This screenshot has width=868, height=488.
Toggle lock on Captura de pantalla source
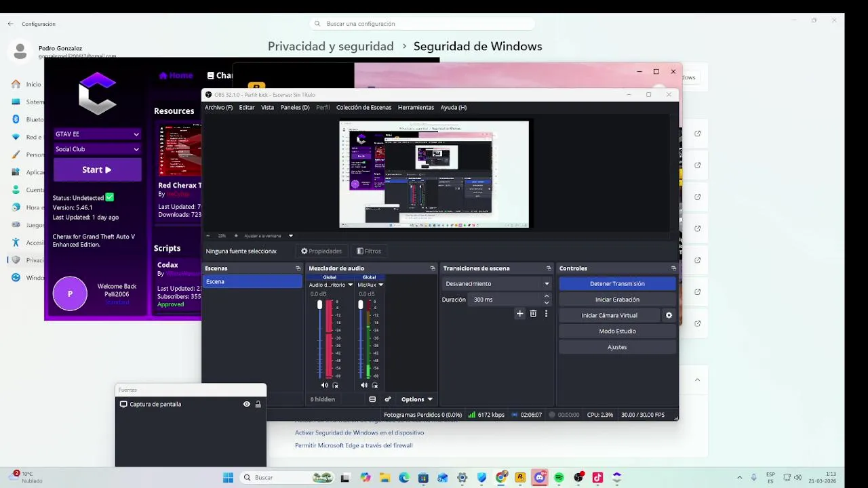[258, 404]
